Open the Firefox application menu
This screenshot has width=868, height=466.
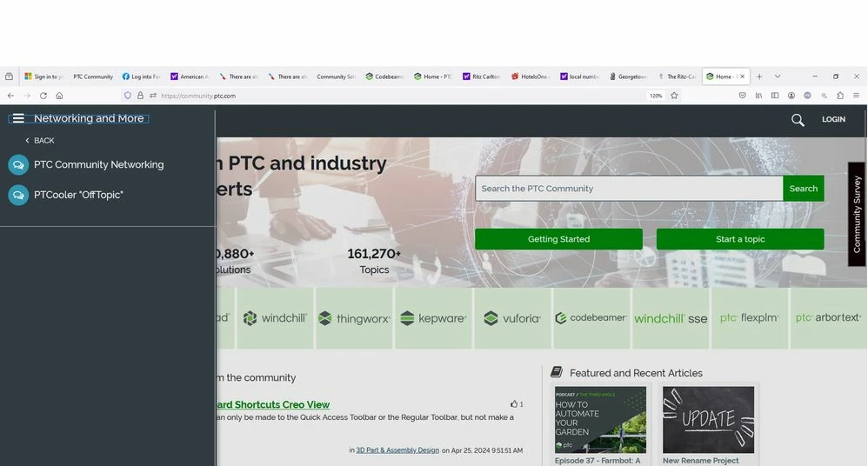[x=856, y=95]
